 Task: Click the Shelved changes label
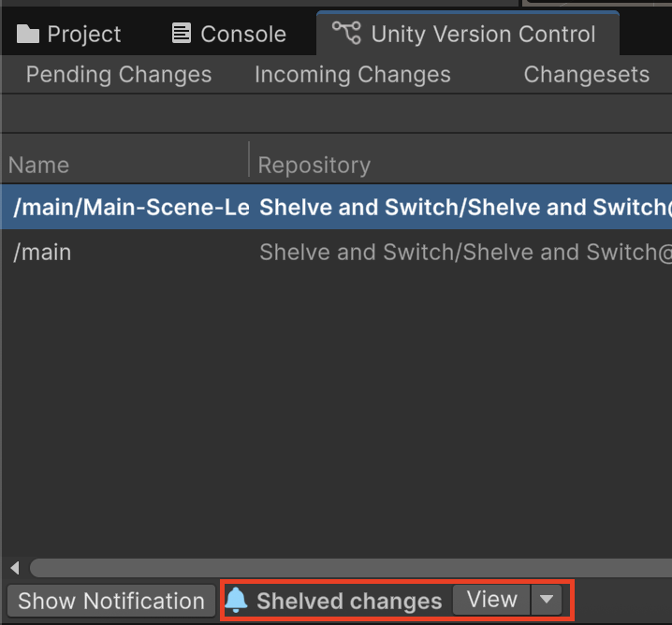348,601
